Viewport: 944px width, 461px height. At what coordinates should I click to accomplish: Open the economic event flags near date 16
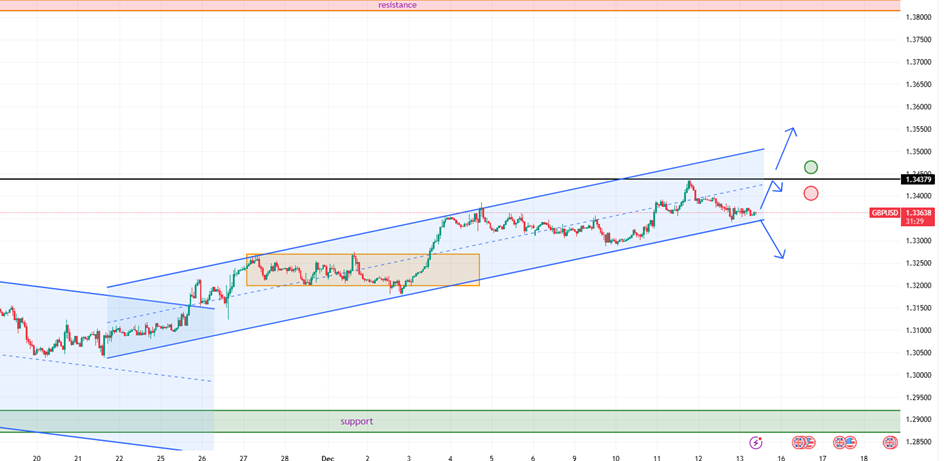click(802, 442)
